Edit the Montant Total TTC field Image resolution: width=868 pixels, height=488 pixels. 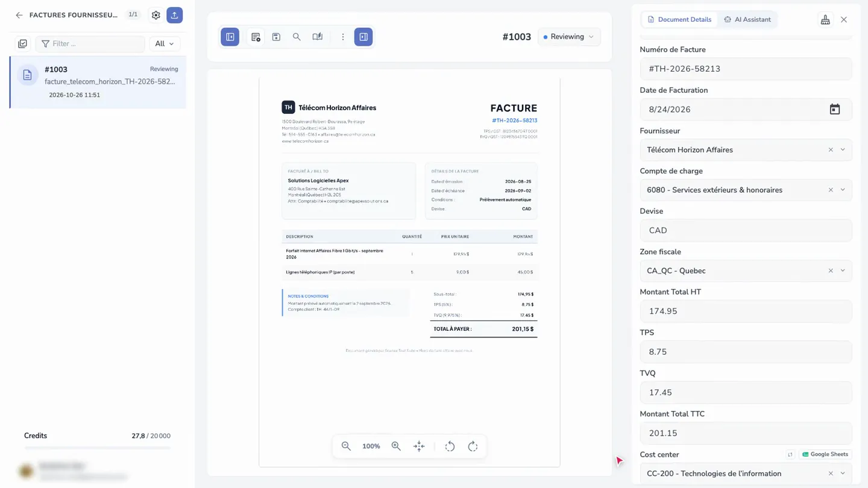pyautogui.click(x=746, y=433)
